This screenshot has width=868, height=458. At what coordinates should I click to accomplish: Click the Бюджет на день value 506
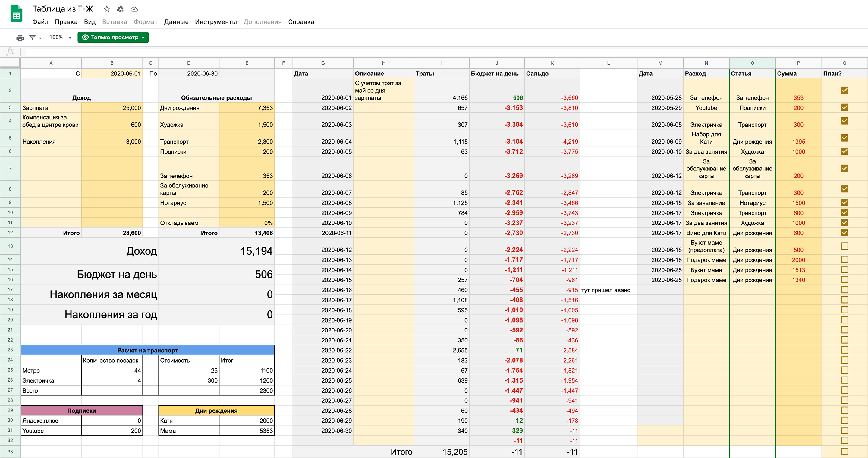pos(216,274)
